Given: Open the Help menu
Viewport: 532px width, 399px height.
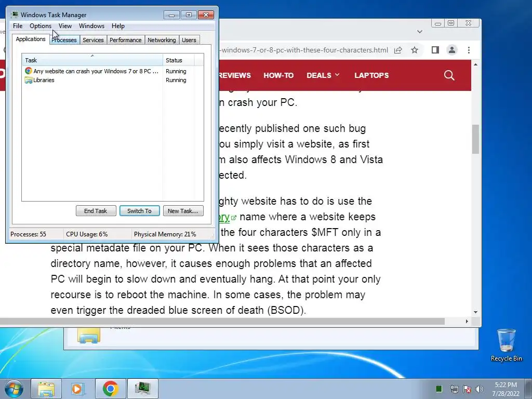Looking at the screenshot, I should click(x=118, y=26).
